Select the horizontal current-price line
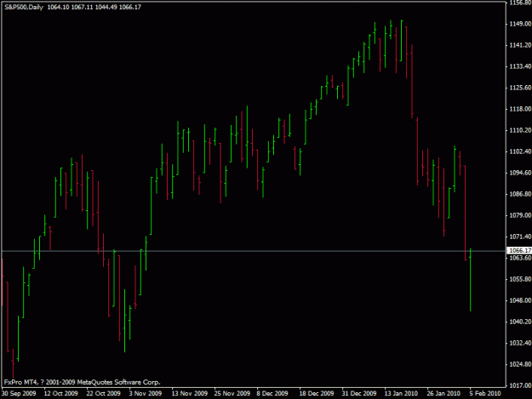Viewport: 532px width, 399px height. pyautogui.click(x=254, y=251)
